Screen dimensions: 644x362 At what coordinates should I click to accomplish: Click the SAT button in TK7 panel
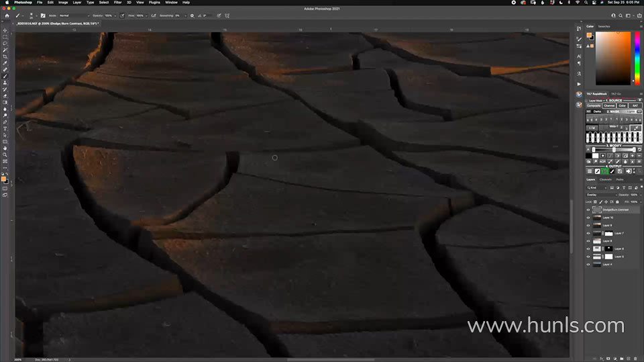tap(635, 105)
